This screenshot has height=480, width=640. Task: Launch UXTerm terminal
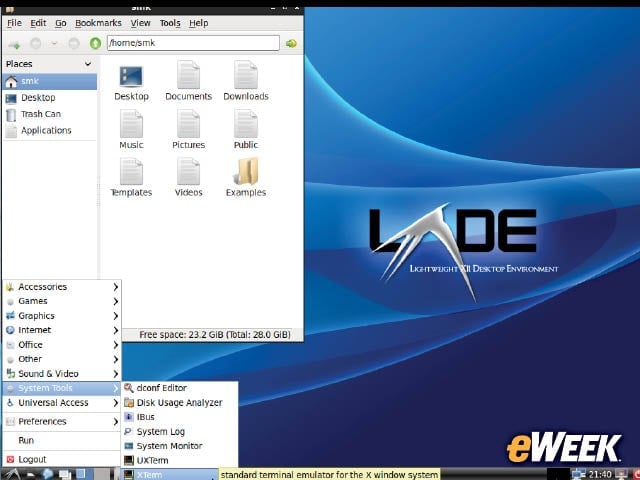click(180, 461)
